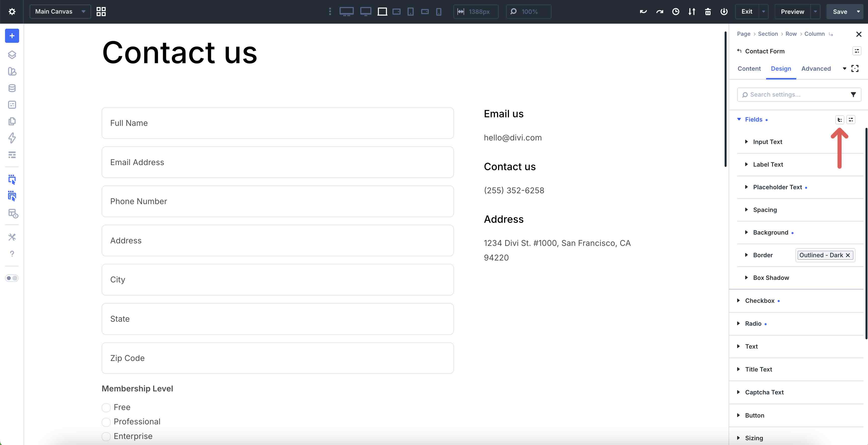
Task: Open the Main Canvas dropdown
Action: (60, 12)
